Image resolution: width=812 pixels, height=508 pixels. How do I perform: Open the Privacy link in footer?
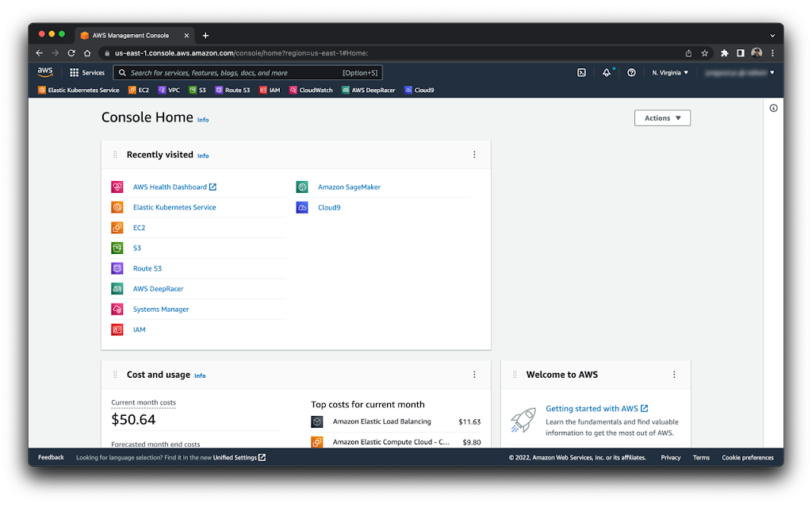671,457
